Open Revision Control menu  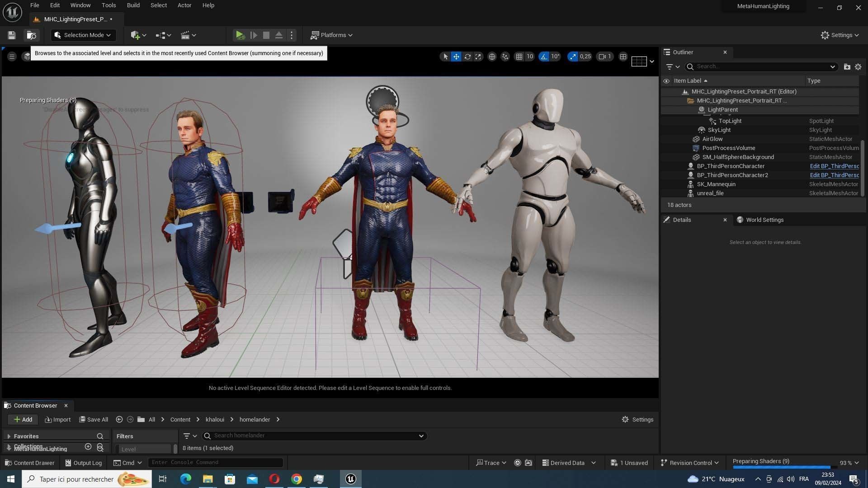pyautogui.click(x=689, y=463)
